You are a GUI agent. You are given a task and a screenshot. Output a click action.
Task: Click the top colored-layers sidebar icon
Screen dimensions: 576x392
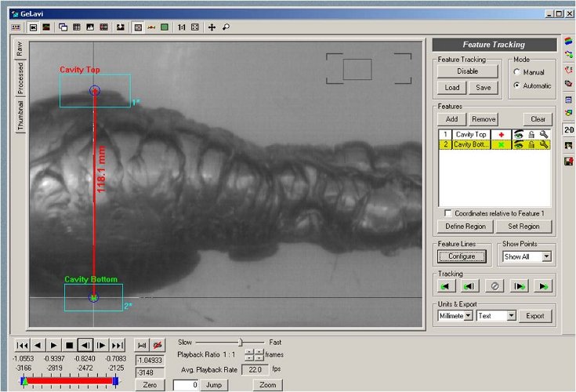[569, 41]
